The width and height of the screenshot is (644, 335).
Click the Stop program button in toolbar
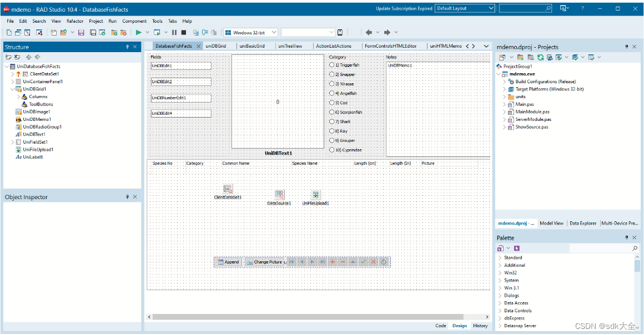pos(184,32)
